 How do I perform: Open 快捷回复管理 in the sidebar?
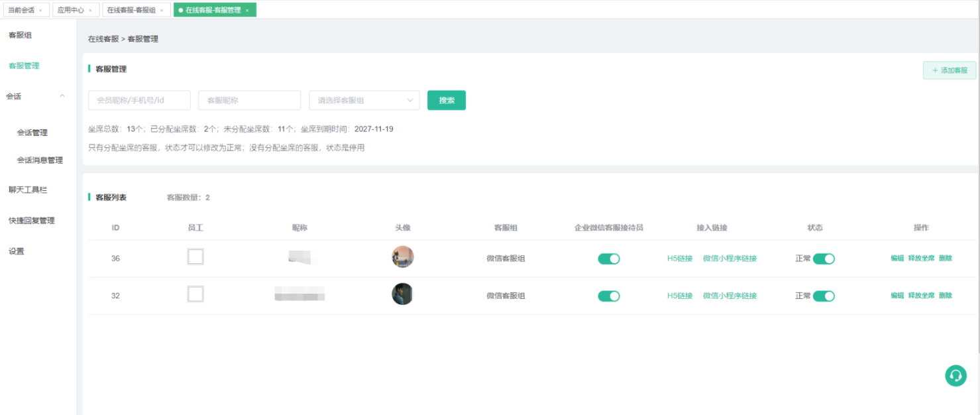(x=32, y=221)
